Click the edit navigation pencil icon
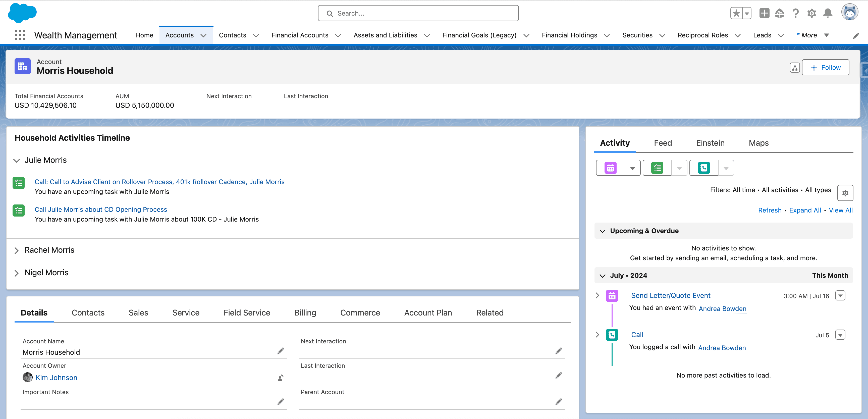The width and height of the screenshot is (868, 419). pos(856,36)
